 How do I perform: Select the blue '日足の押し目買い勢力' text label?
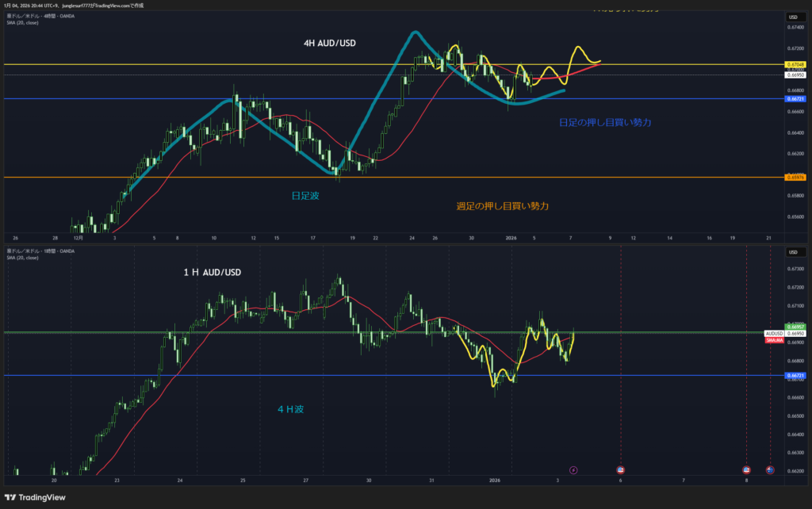coord(606,123)
